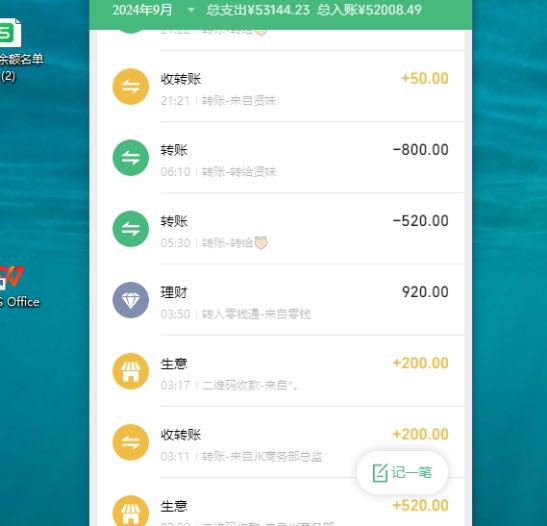Open the 2024年9月 month dropdown arrow

point(191,10)
